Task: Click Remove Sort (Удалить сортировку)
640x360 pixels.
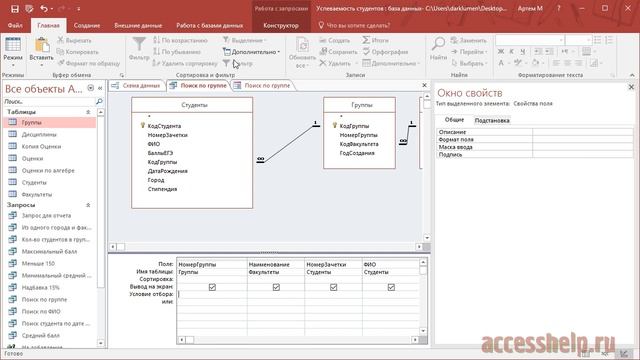Action: pos(185,63)
